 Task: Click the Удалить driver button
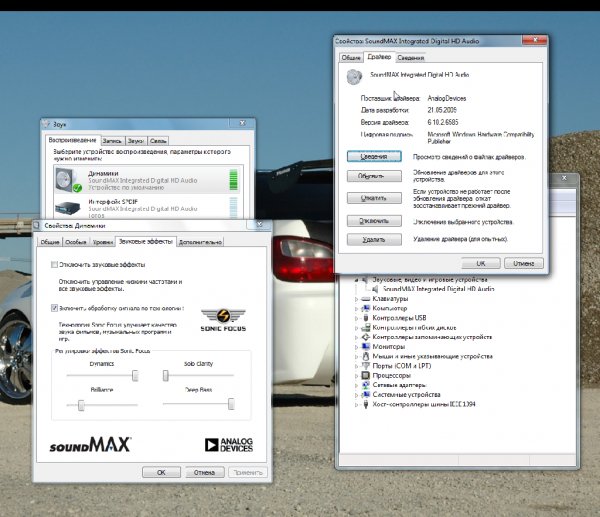(374, 240)
